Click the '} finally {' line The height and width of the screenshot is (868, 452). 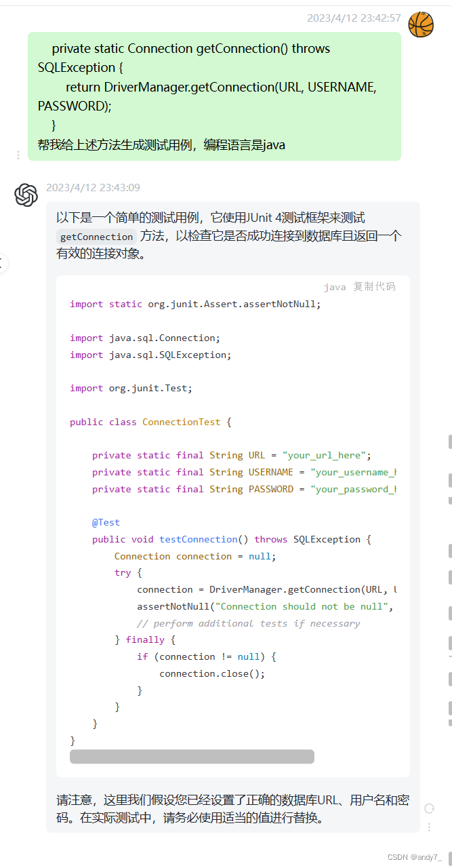click(x=145, y=639)
